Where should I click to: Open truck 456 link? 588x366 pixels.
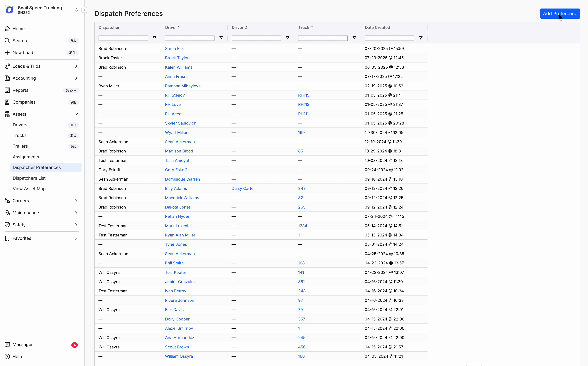point(302,347)
